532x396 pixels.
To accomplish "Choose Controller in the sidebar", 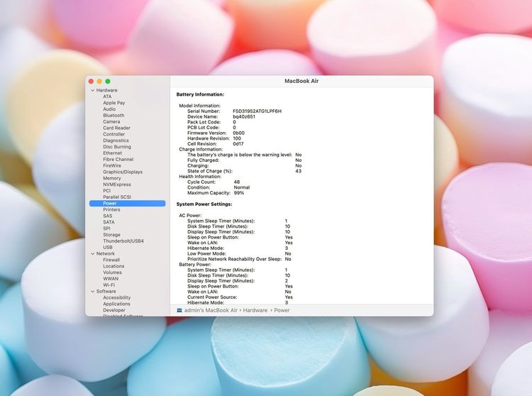I will [114, 134].
